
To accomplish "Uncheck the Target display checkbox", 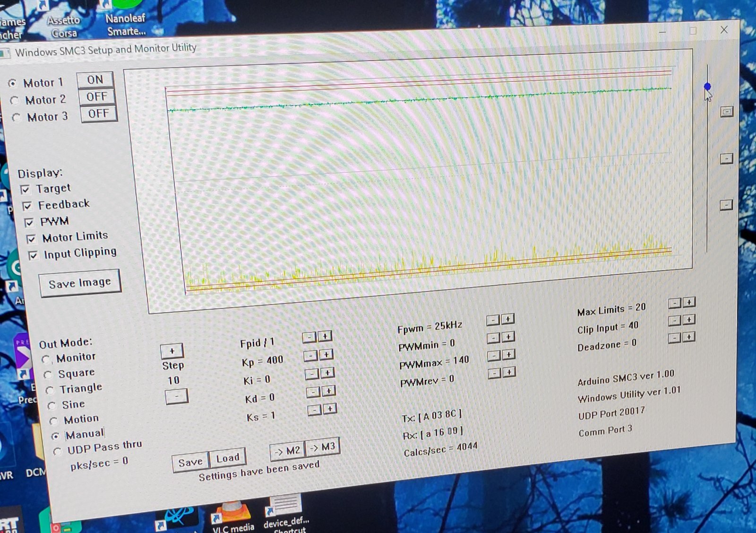I will (x=25, y=190).
